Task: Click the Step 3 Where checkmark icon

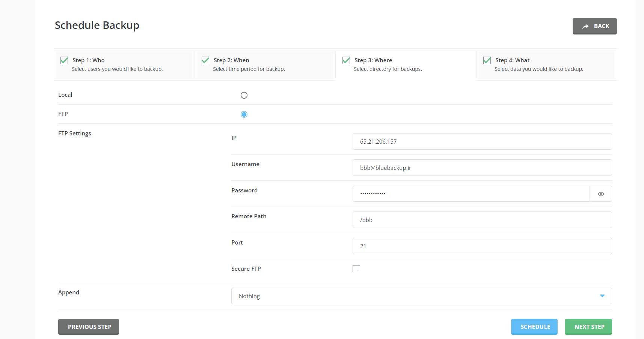Action: [346, 60]
